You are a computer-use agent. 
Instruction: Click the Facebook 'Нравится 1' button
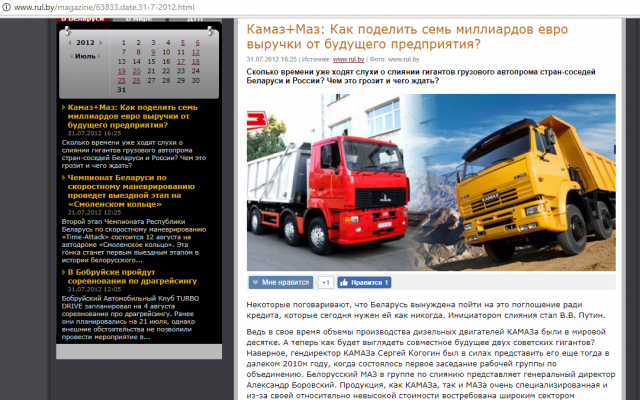point(364,282)
